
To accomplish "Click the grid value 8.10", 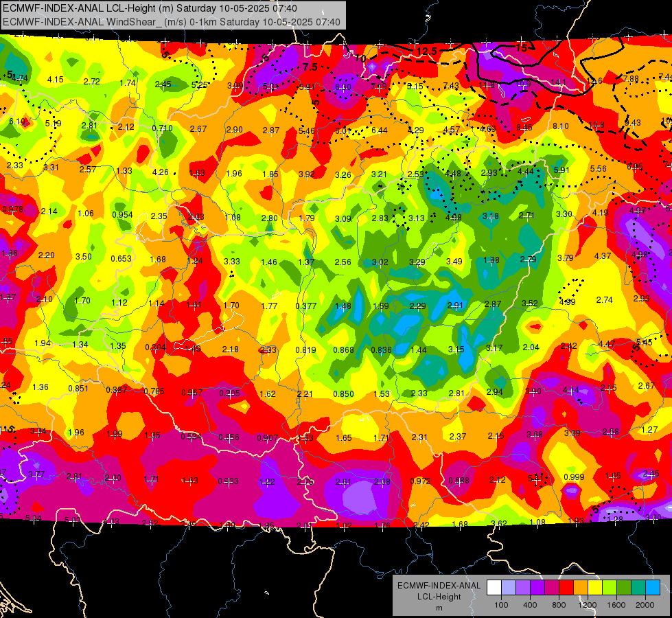I will tap(561, 126).
